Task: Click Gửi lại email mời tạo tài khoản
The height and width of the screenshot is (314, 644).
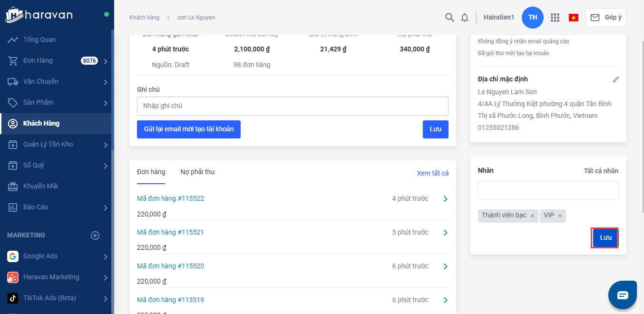Action: click(x=189, y=129)
